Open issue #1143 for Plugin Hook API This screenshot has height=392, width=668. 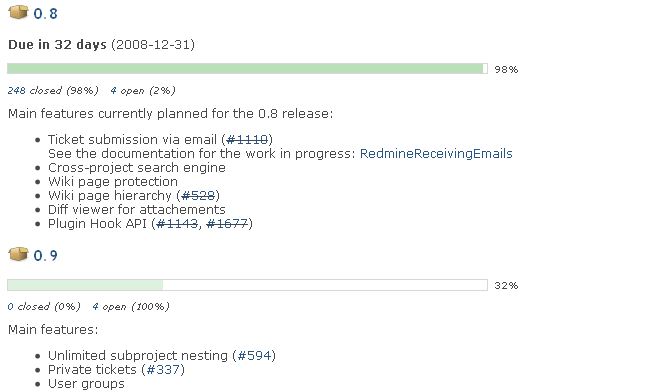tap(177, 224)
